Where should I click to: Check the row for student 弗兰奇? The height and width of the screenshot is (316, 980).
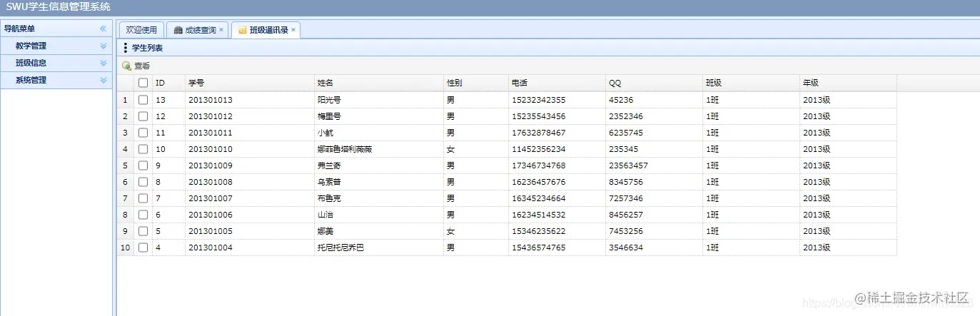tap(143, 165)
